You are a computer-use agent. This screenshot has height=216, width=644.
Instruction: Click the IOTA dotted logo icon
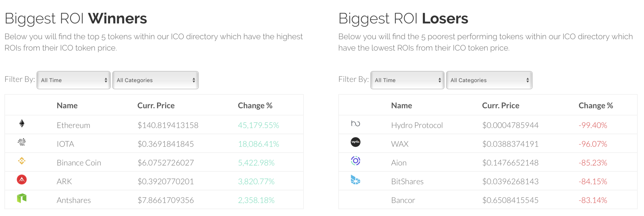click(22, 142)
